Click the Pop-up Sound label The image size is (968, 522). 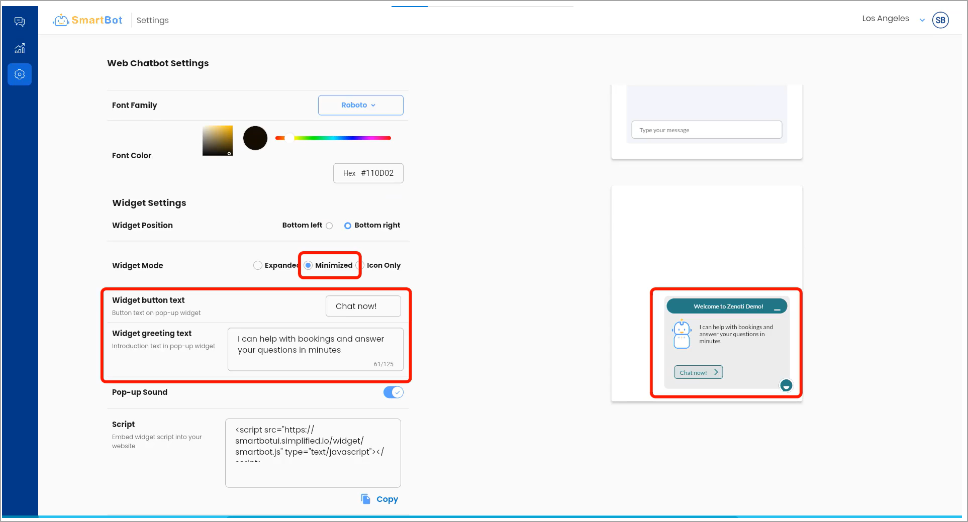[x=140, y=392]
